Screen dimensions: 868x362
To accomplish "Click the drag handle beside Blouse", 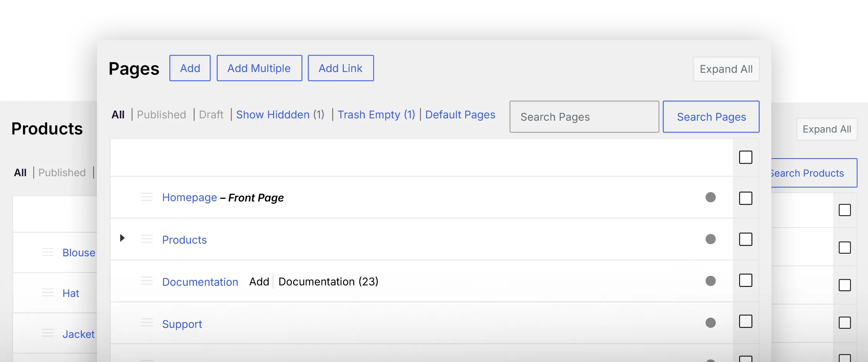I will (x=48, y=252).
